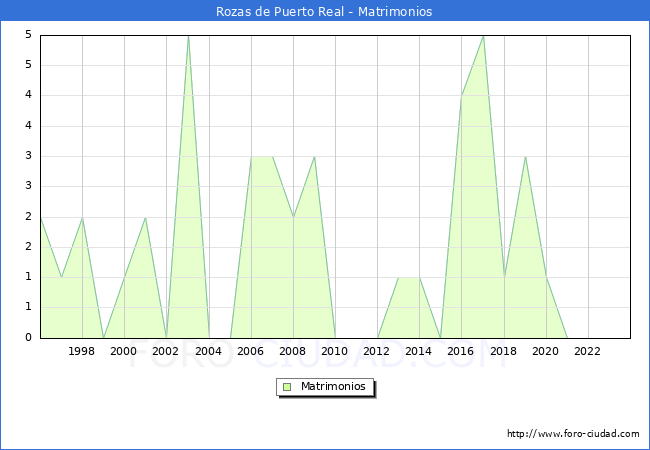This screenshot has height=450, width=650.
Task: Click the 2020 x-axis label
Action: tap(546, 351)
